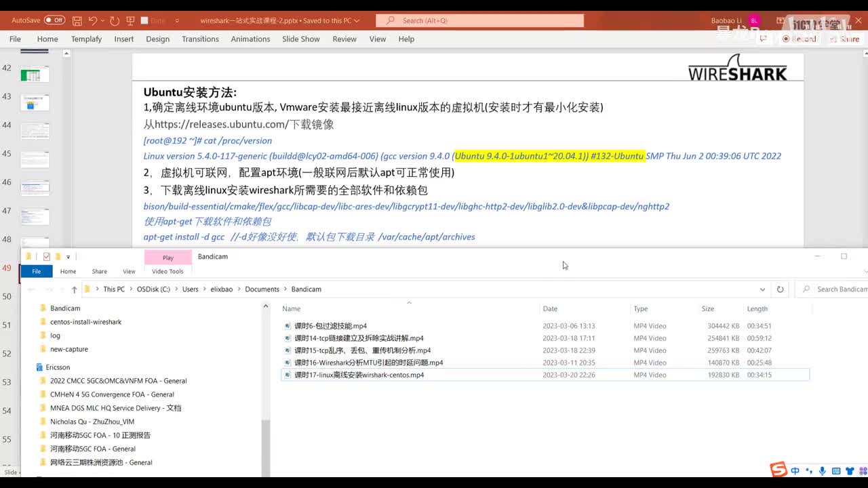The height and width of the screenshot is (488, 868).
Task: Sort files by Name column
Action: point(292,308)
